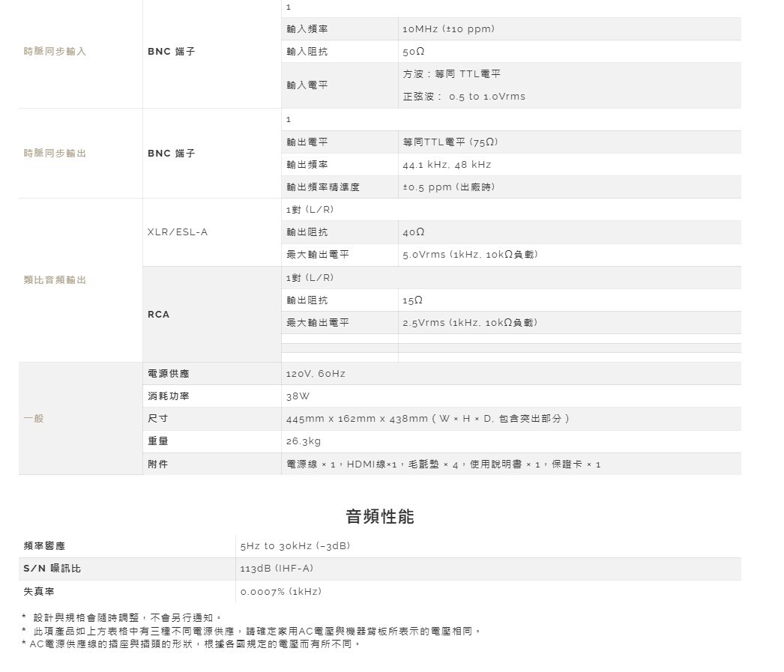Click the 輸入電平 label
Viewport: 784px width, 672px height.
[307, 85]
